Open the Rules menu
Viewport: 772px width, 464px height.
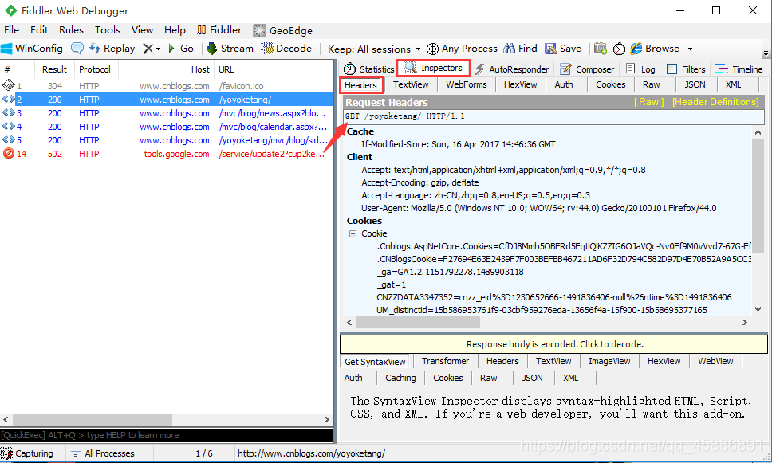[x=71, y=30]
